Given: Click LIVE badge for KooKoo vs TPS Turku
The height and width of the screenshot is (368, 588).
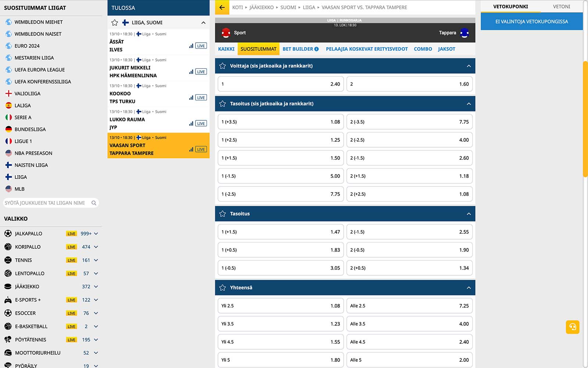Looking at the screenshot, I should [x=201, y=98].
